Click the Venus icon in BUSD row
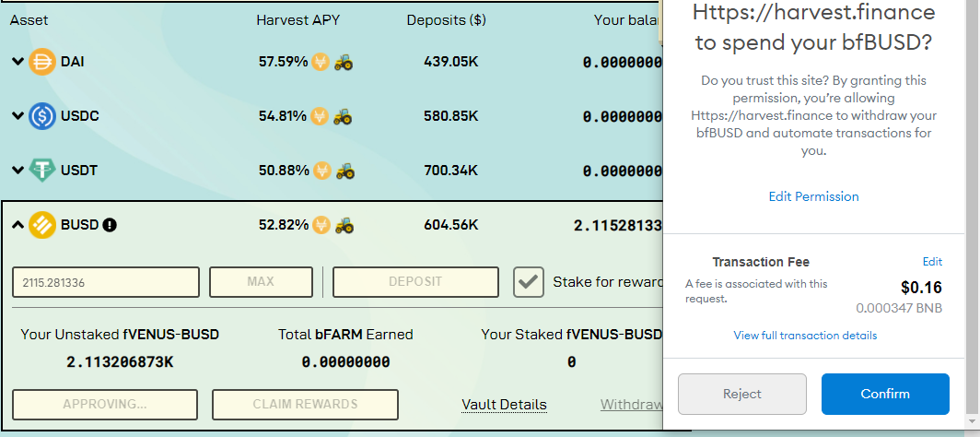Screen dimensions: 980x437 click(x=321, y=225)
